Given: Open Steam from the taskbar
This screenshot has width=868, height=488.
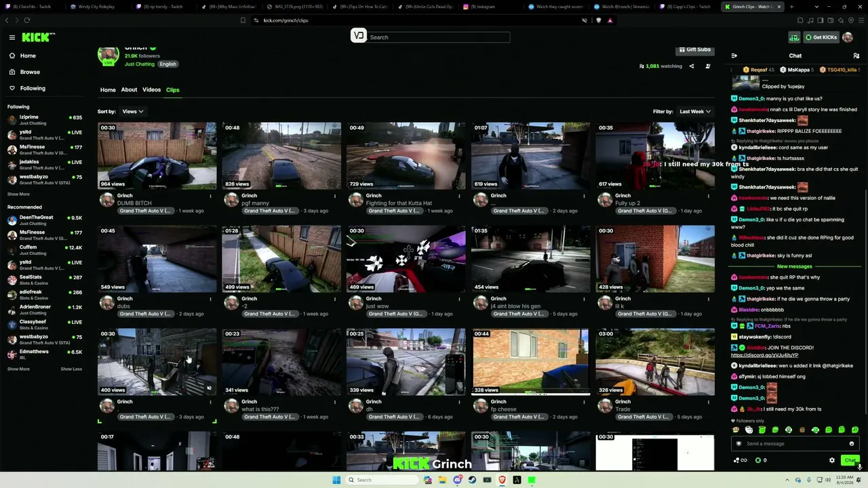Looking at the screenshot, I should [x=472, y=480].
